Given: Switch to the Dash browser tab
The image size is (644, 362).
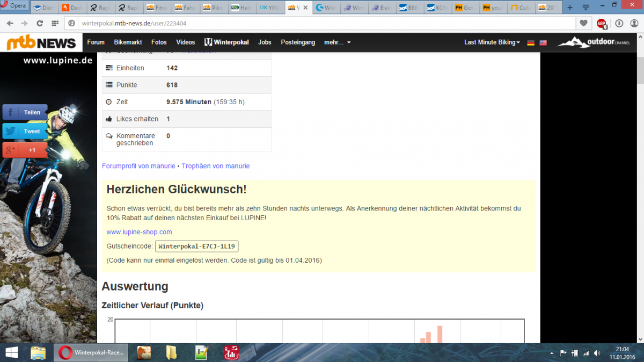Looking at the screenshot, I should (73, 8).
